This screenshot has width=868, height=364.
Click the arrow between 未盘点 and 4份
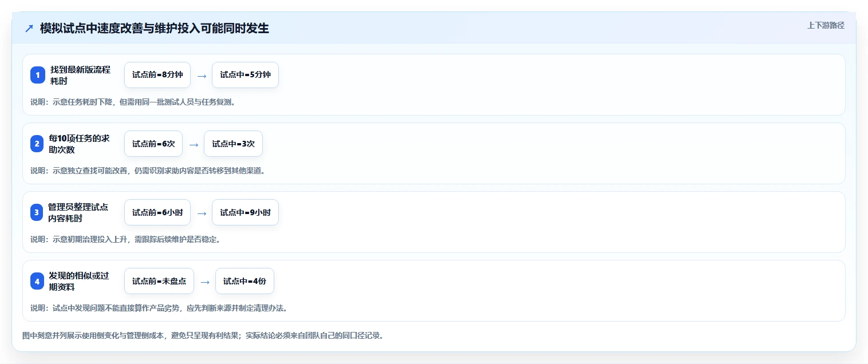click(x=205, y=282)
